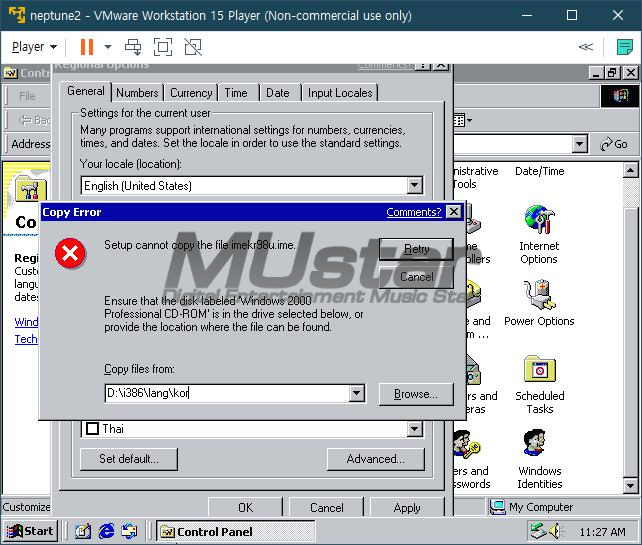
Task: Expand the Your locale dropdown arrow
Action: [414, 185]
